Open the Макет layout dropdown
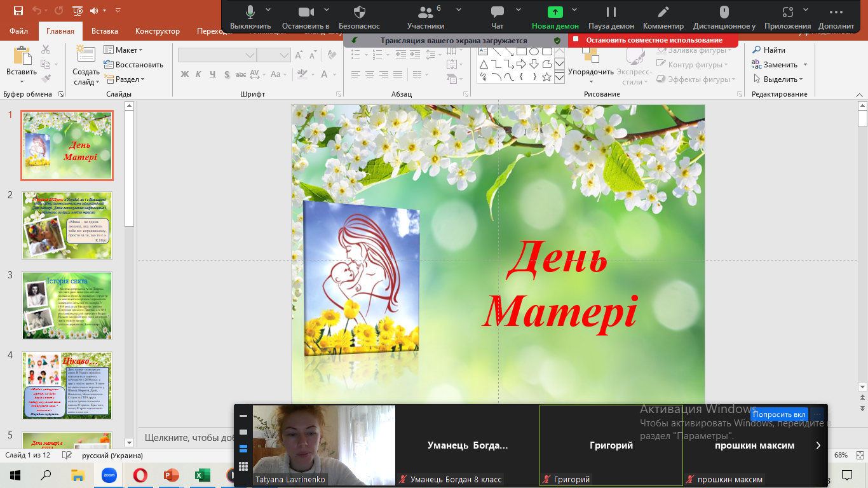This screenshot has height=488, width=868. pyautogui.click(x=123, y=50)
